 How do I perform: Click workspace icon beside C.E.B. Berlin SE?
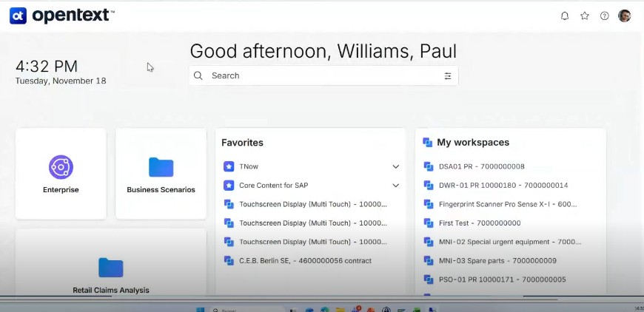click(229, 260)
